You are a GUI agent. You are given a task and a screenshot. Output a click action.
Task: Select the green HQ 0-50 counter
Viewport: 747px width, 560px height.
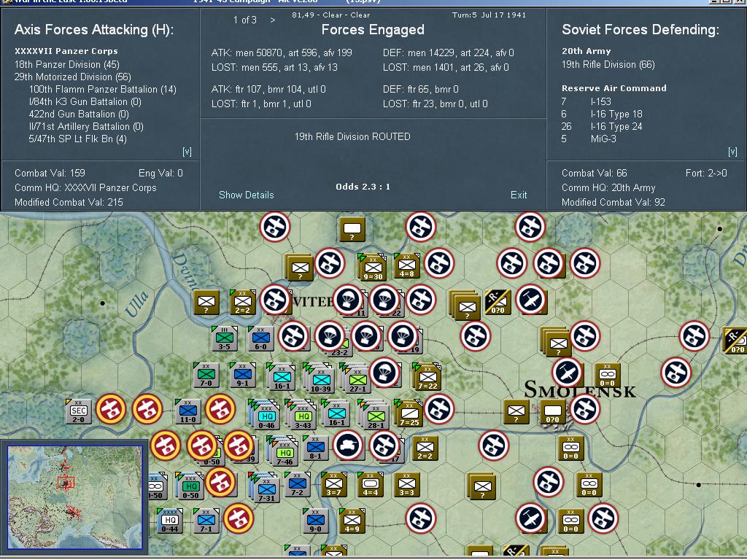click(190, 486)
